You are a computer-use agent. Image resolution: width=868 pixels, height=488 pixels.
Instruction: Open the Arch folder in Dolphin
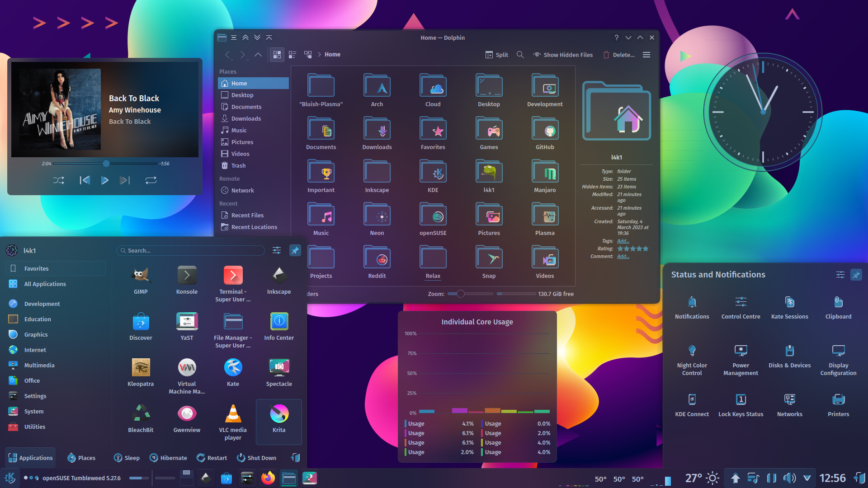click(x=377, y=90)
